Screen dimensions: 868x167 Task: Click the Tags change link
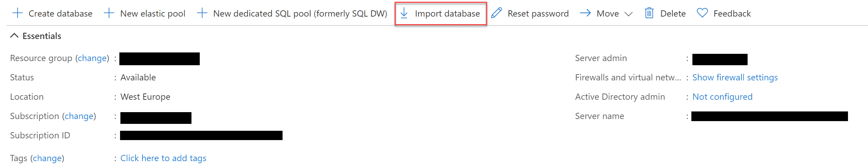click(x=47, y=158)
